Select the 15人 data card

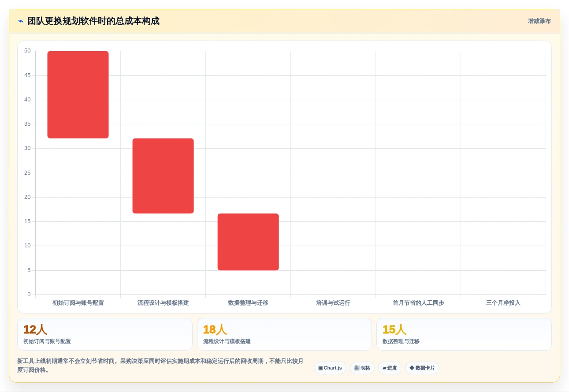pyautogui.click(x=464, y=334)
